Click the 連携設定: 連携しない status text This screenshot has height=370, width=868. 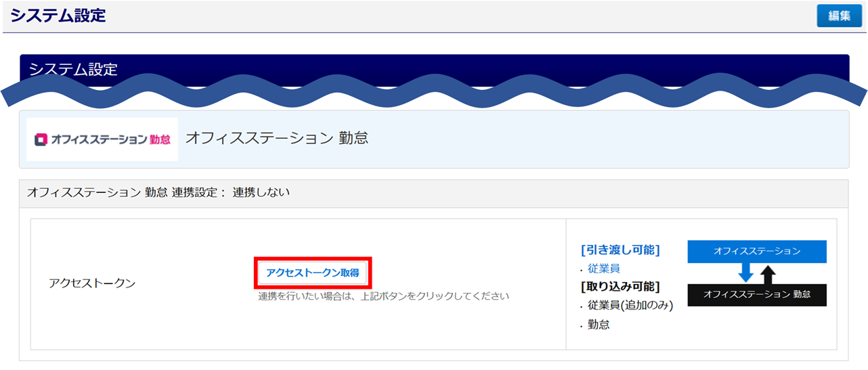pos(158,193)
